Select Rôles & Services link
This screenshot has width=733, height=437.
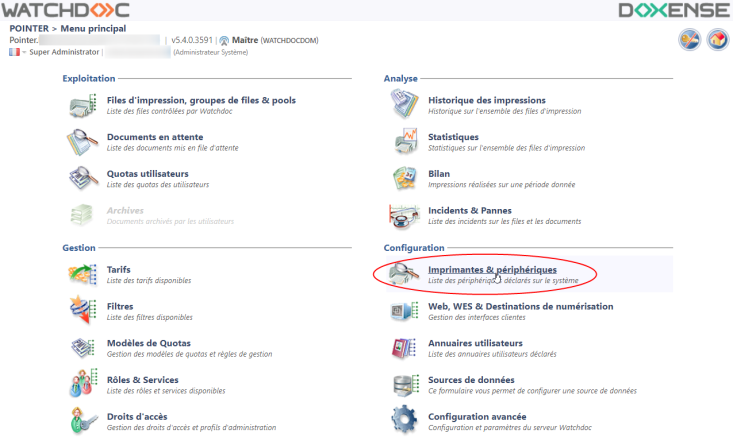coord(142,380)
